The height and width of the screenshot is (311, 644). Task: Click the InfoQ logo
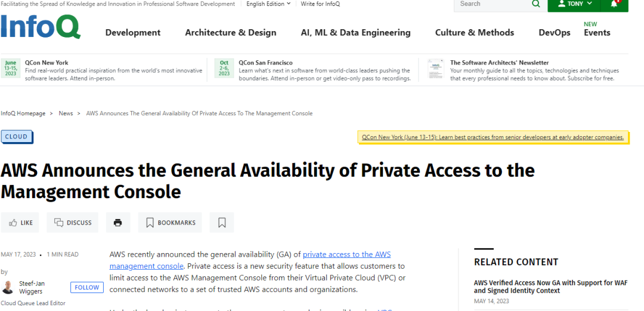pos(41,27)
